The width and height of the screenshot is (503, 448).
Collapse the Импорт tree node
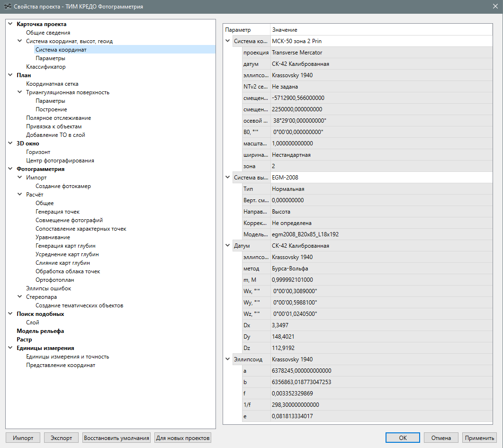click(x=19, y=177)
